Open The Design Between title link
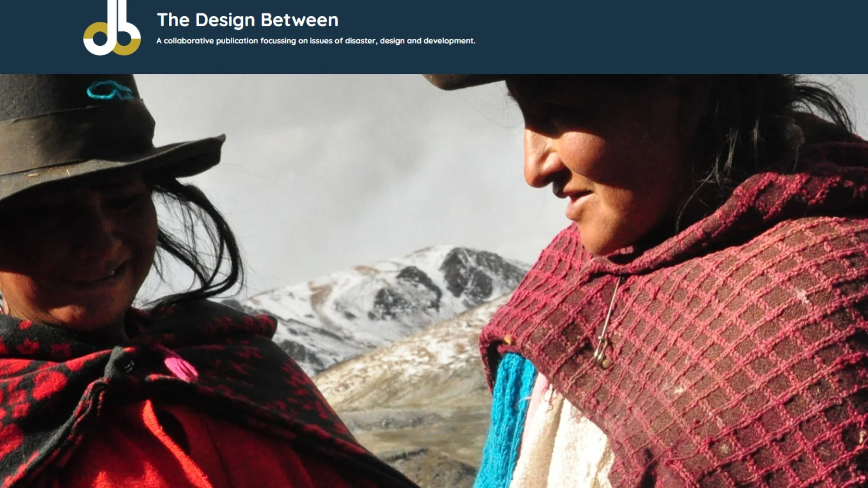 pyautogui.click(x=247, y=20)
